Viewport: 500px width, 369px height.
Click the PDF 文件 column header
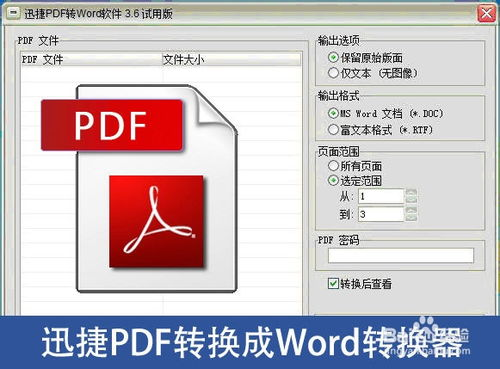click(92, 60)
